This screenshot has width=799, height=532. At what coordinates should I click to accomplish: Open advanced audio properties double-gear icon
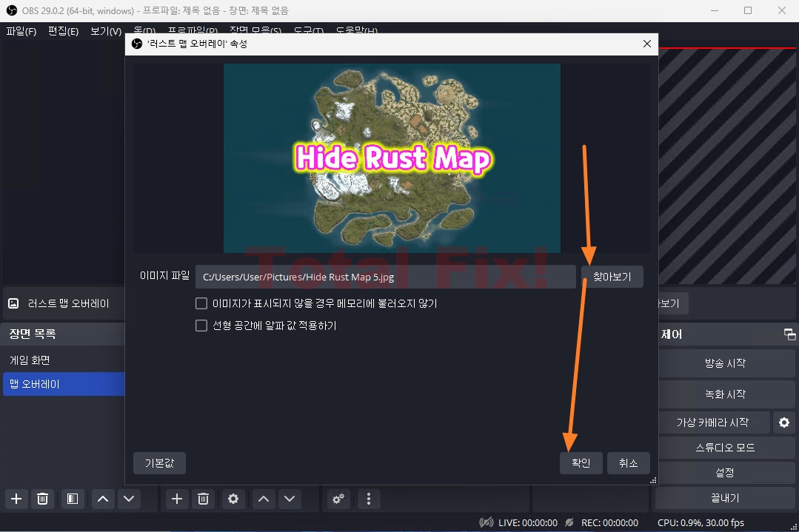(338, 499)
